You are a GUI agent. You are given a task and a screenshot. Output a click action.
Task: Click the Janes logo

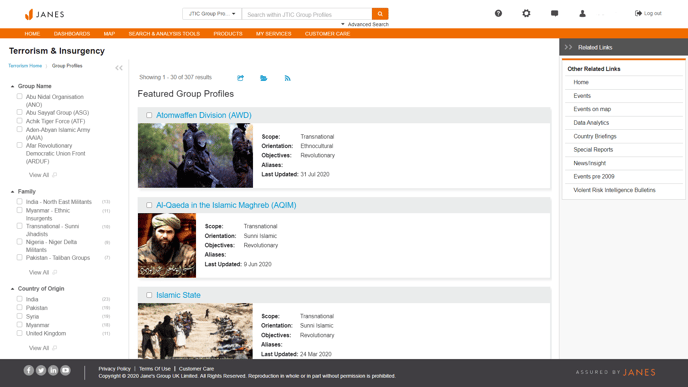point(44,14)
